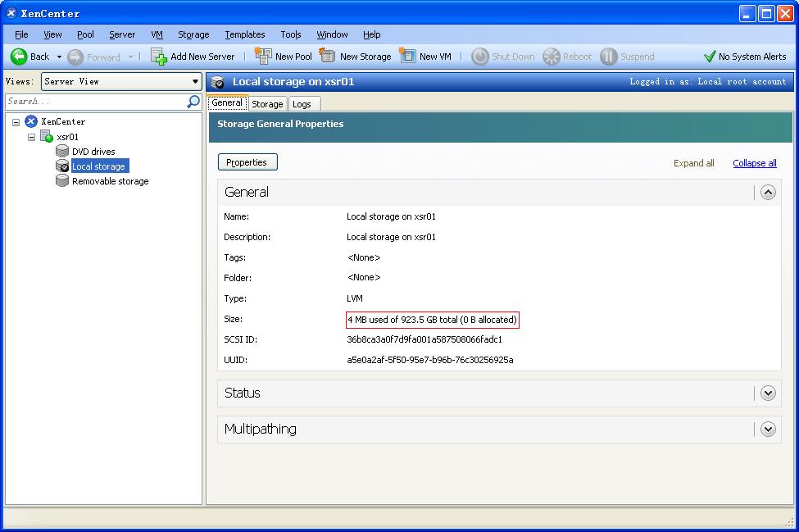Viewport: 799px width, 532px height.
Task: Select Local storage in the tree
Action: pyautogui.click(x=98, y=166)
